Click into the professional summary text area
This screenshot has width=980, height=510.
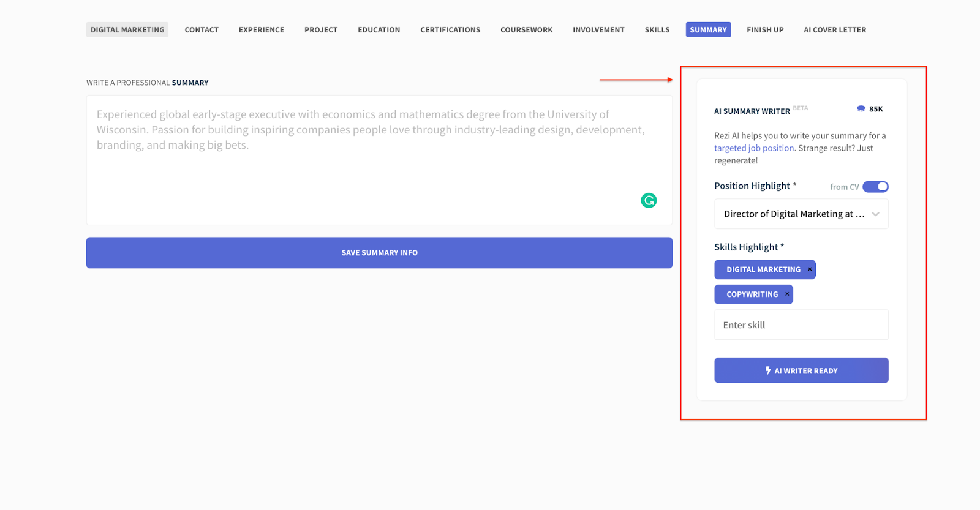click(x=379, y=160)
